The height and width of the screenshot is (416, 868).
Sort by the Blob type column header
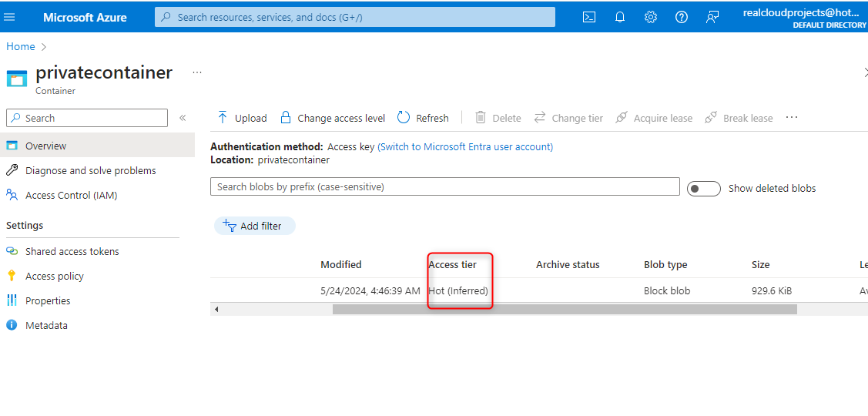[665, 265]
